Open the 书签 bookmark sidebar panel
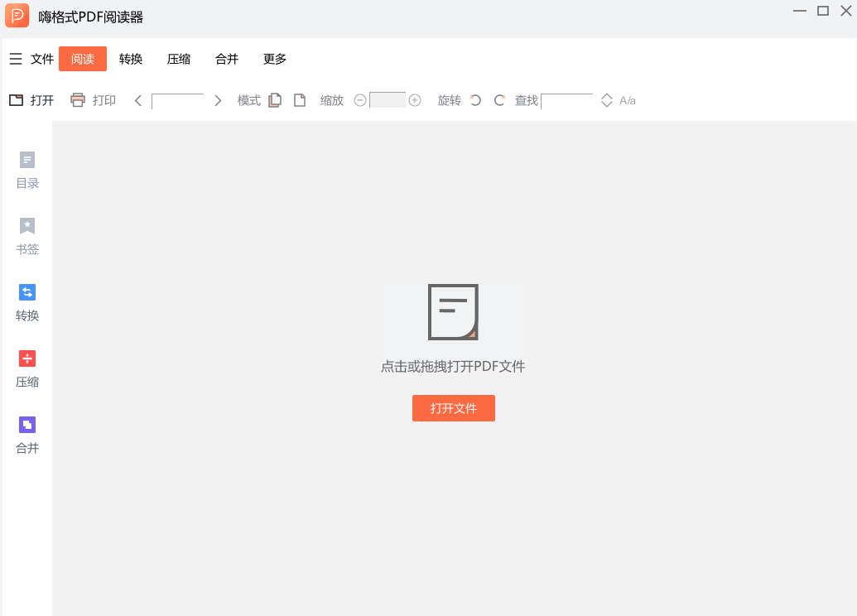 27,236
